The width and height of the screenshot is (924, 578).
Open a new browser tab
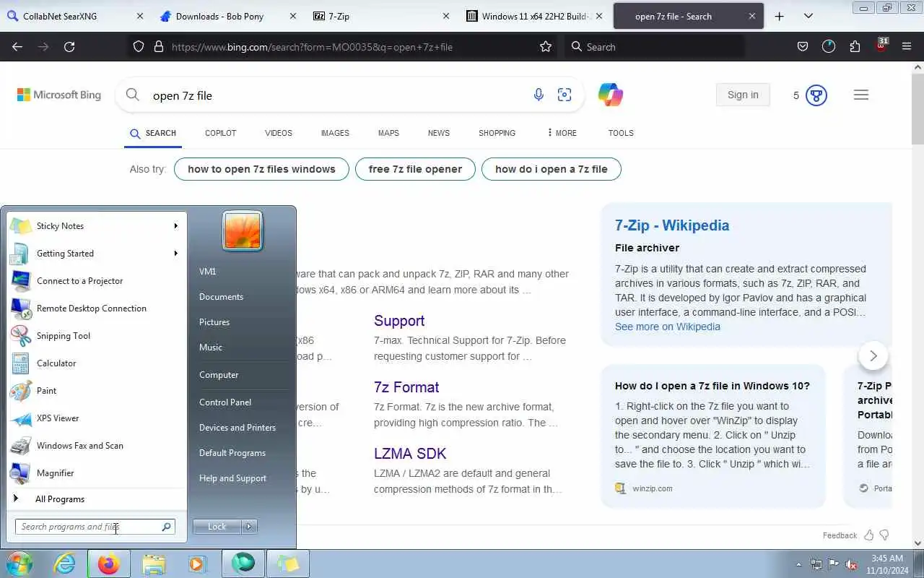[x=780, y=16]
